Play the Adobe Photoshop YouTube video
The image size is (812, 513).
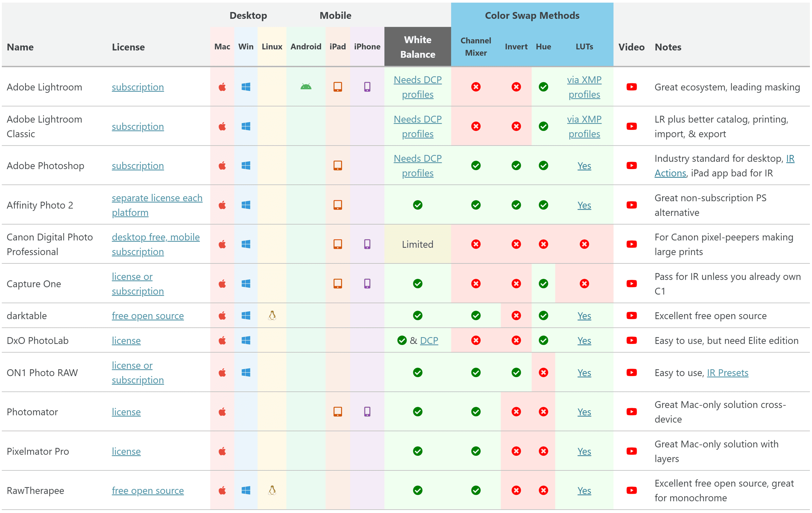[631, 165]
